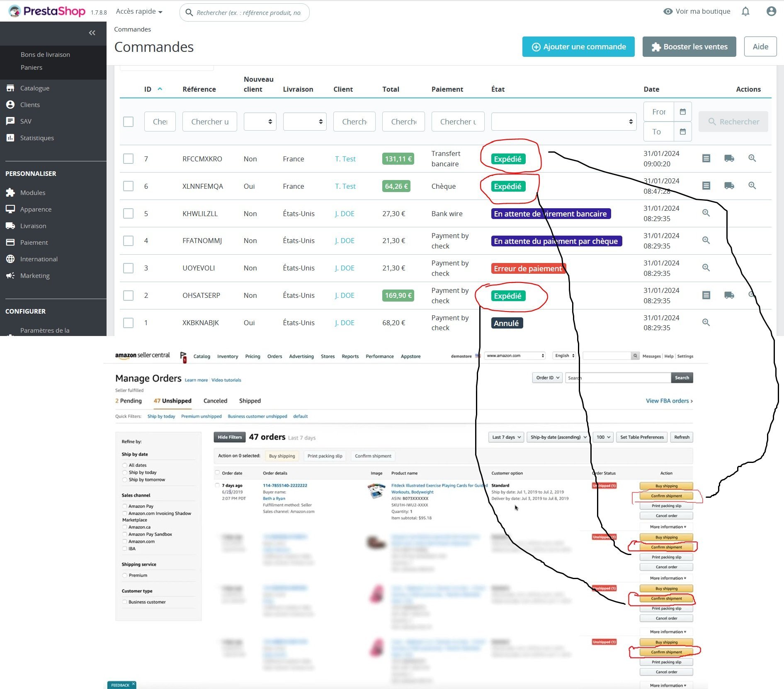Open the Nouveau client filter dropdown
784x689 pixels.
point(260,122)
